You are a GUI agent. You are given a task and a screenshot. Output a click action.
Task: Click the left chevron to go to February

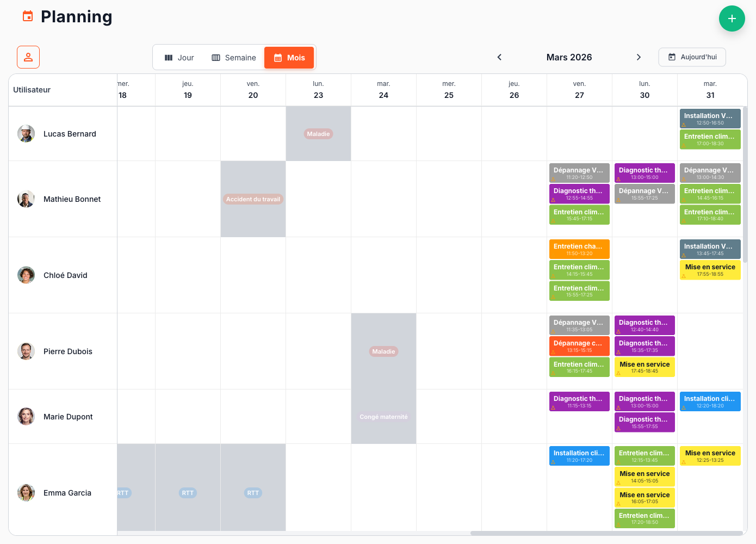click(x=499, y=57)
